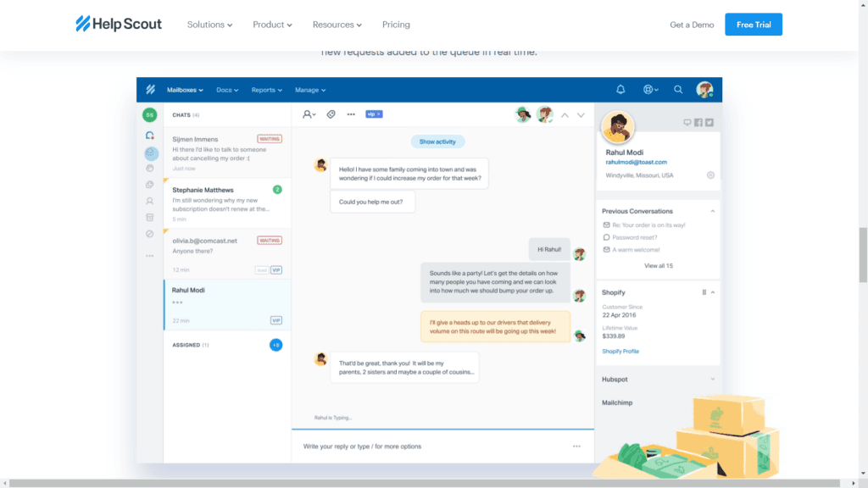The width and height of the screenshot is (868, 488).
Task: Go to the Pricing page
Action: pos(396,25)
